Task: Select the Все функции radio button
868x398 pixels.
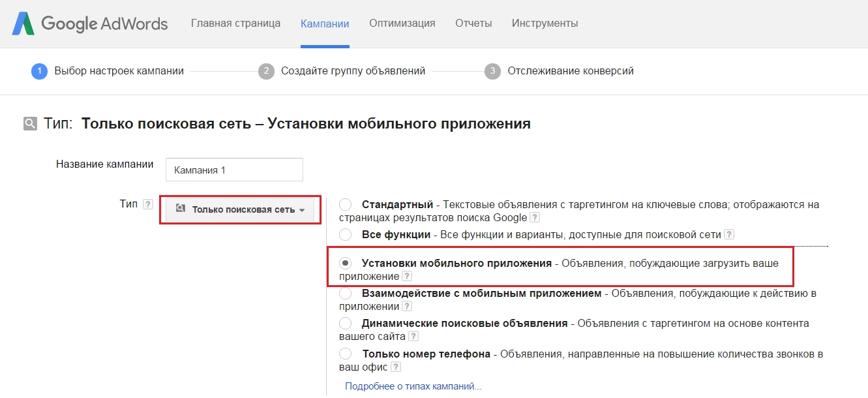Action: [x=346, y=234]
